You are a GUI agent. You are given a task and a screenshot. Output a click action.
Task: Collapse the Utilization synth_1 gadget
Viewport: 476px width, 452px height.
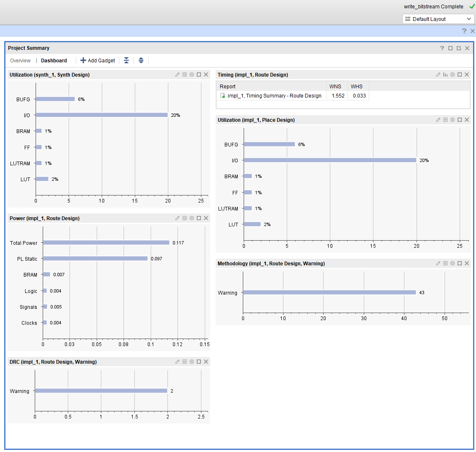click(192, 74)
